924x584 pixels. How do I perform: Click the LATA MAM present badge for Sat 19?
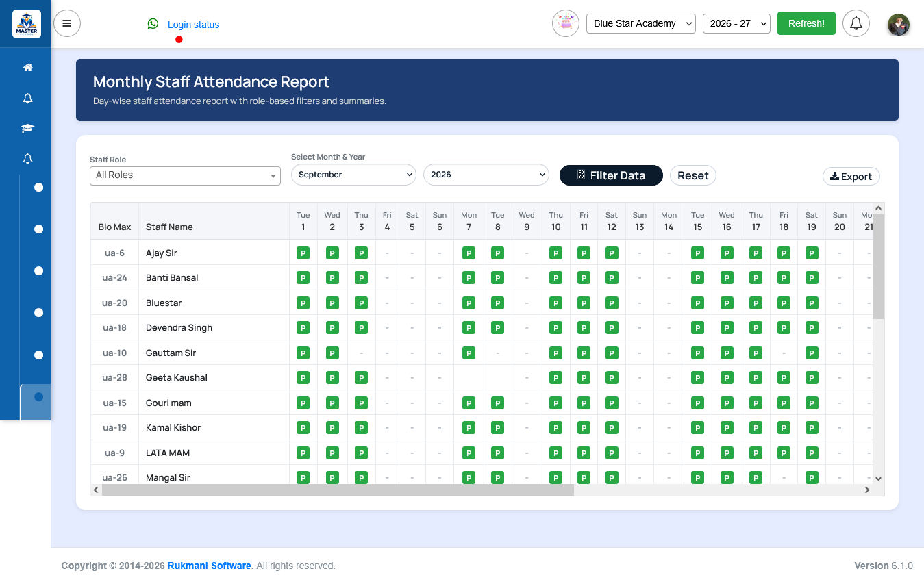click(x=812, y=453)
